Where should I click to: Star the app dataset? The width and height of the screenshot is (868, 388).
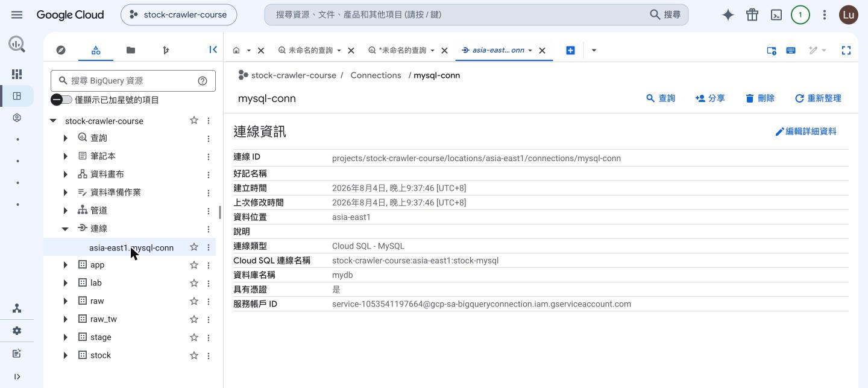click(x=194, y=265)
